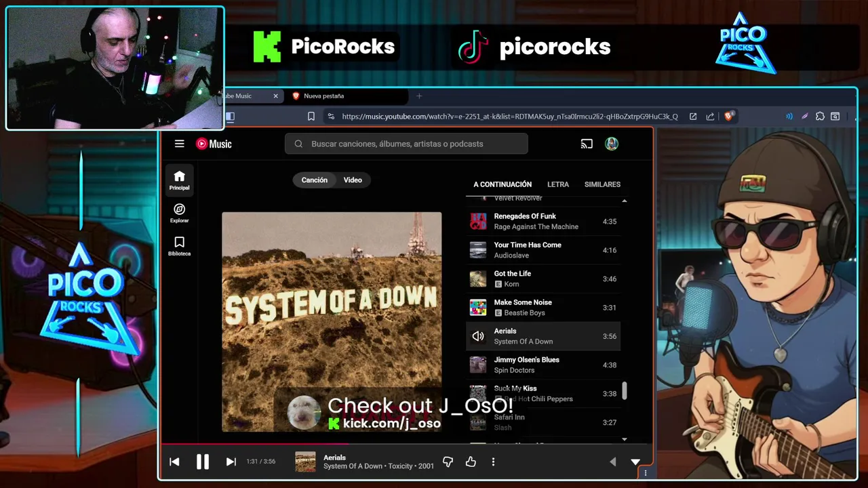Open the SIMILARES tab
This screenshot has width=868, height=488.
pyautogui.click(x=602, y=184)
